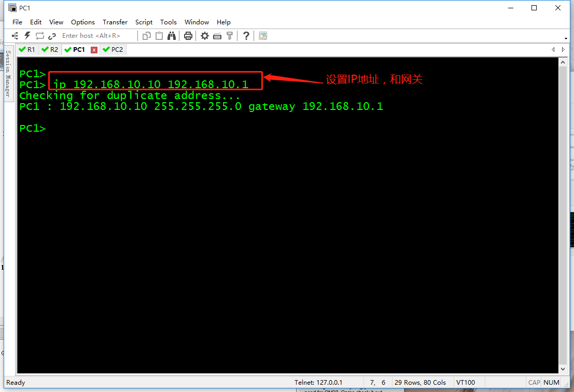Viewport: 574px width, 392px height.
Task: Open the Keymap Editor keyboard icon
Action: click(217, 36)
